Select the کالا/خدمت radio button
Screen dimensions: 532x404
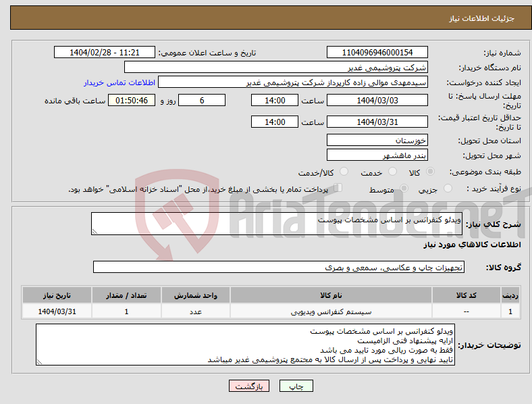click(x=344, y=172)
